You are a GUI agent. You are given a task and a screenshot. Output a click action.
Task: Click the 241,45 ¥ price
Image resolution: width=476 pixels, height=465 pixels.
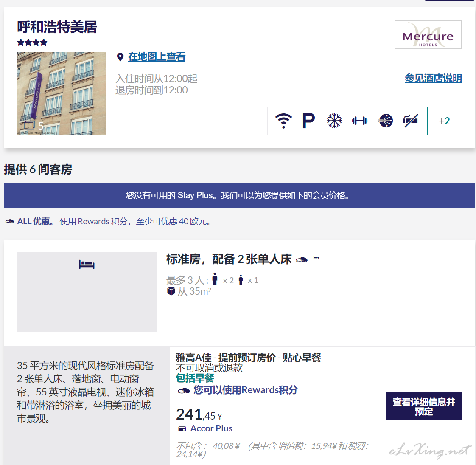coord(199,414)
